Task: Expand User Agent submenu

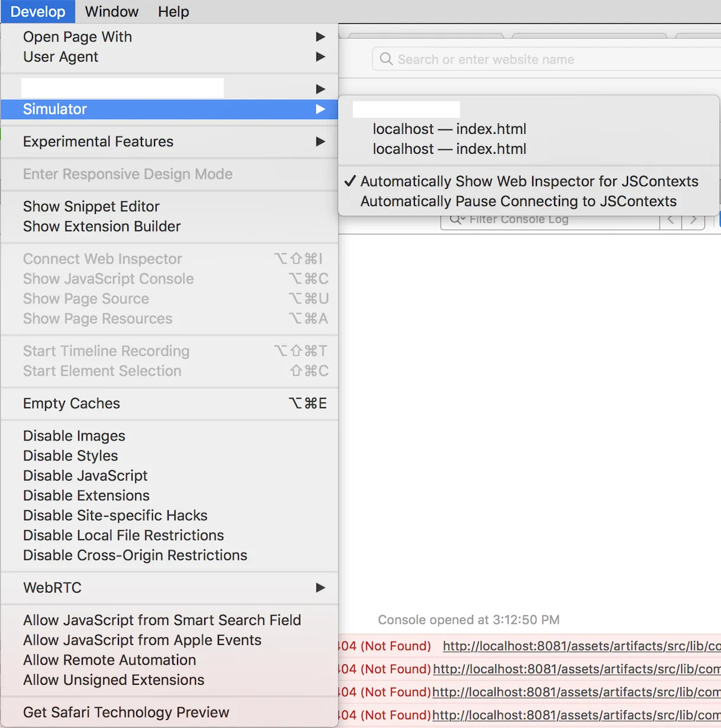Action: tap(169, 57)
